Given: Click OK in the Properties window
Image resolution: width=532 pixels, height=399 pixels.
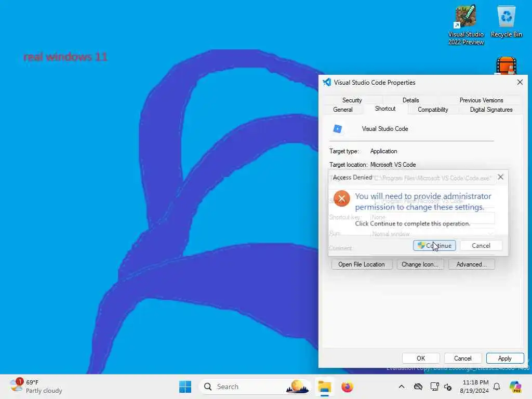Looking at the screenshot, I should 421,358.
